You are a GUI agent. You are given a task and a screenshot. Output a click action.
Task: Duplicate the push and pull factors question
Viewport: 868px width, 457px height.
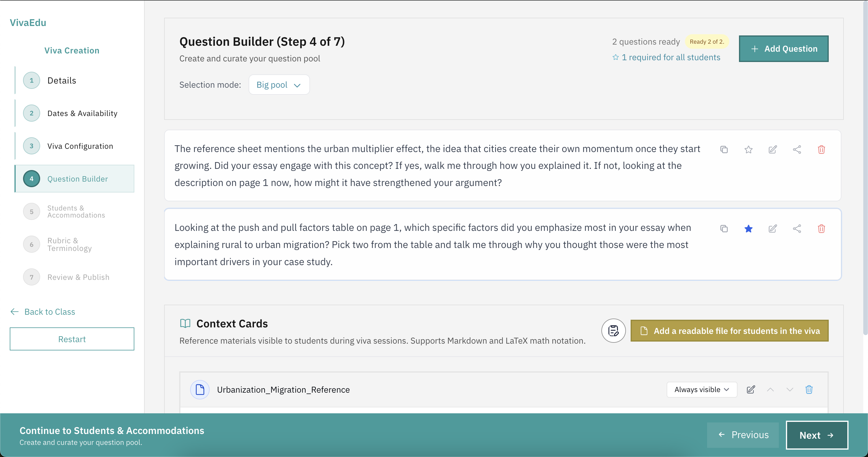(724, 229)
